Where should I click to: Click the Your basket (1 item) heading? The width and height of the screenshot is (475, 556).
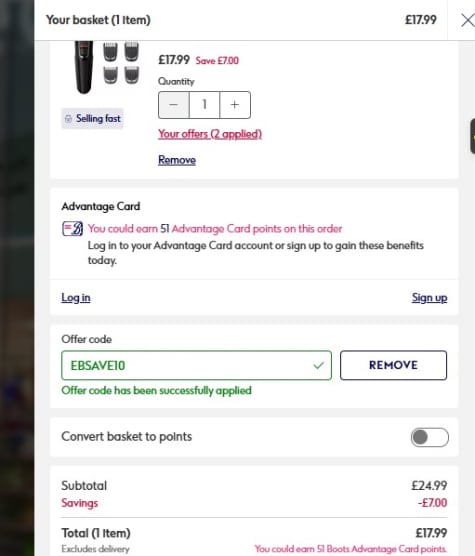coord(98,20)
